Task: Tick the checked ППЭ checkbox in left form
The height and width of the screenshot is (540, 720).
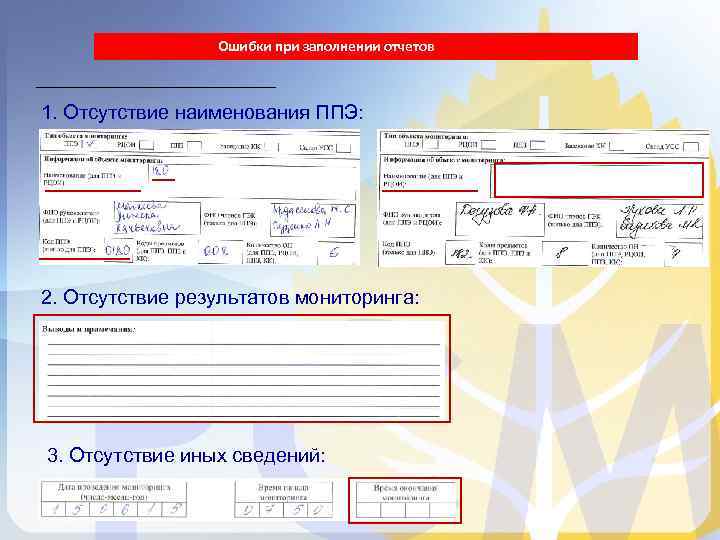Action: tap(90, 144)
